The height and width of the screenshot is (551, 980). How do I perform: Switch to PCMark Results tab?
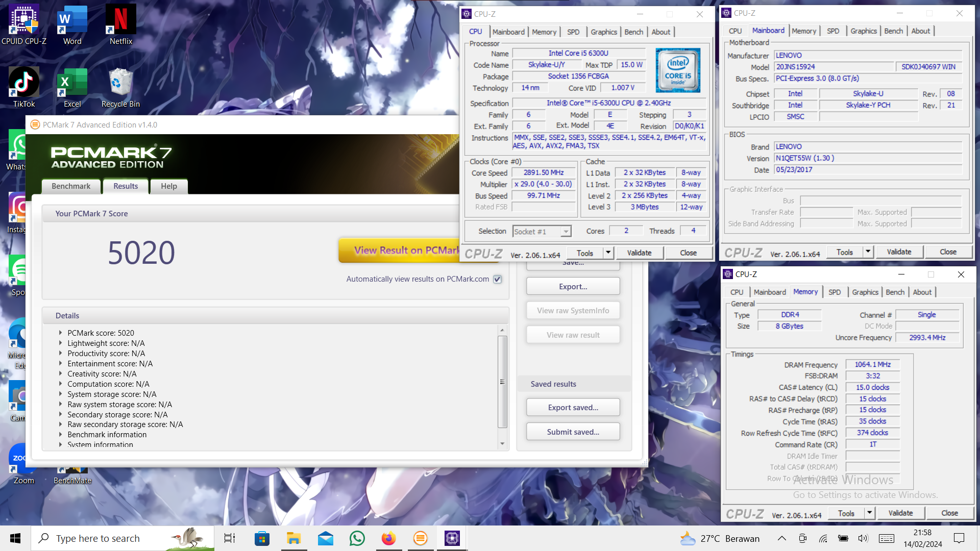(x=126, y=186)
